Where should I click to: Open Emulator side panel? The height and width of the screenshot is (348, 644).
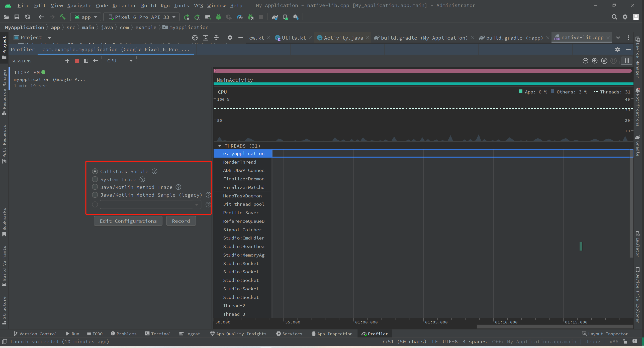638,244
